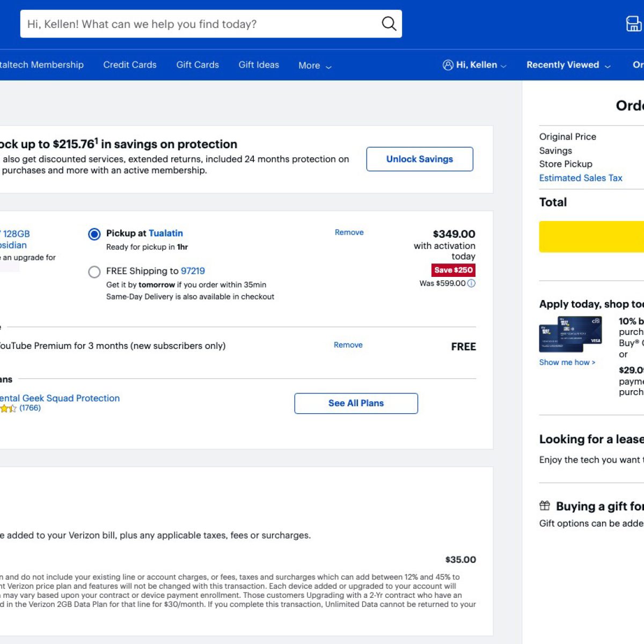The image size is (644, 644).
Task: Click the gift box icon
Action: tap(545, 506)
